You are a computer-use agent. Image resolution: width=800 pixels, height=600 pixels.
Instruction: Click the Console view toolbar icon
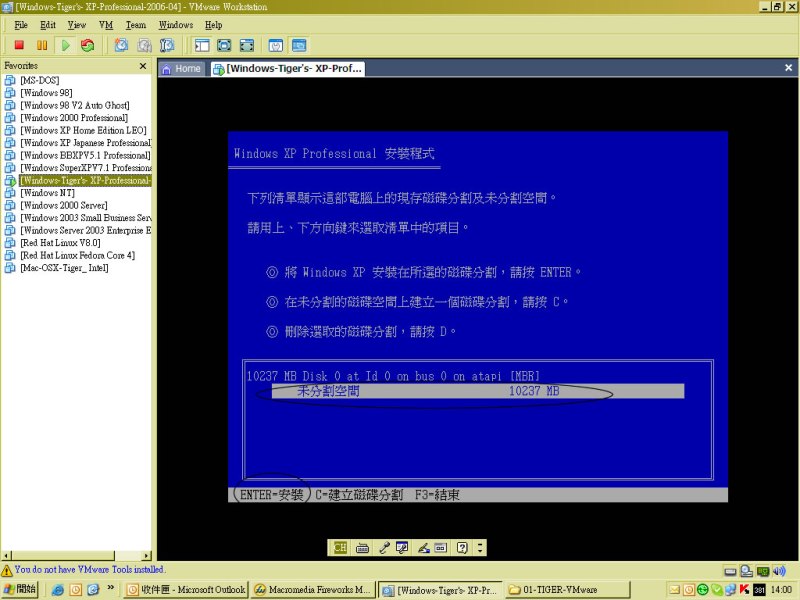tap(299, 45)
